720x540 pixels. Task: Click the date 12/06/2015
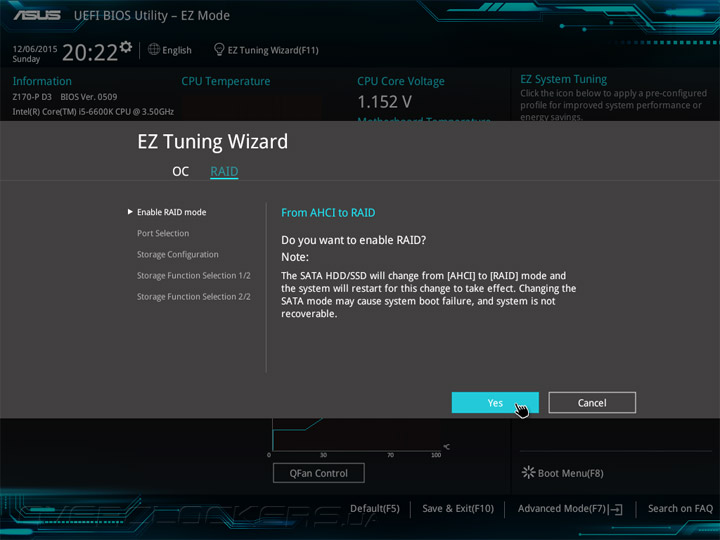[x=35, y=49]
